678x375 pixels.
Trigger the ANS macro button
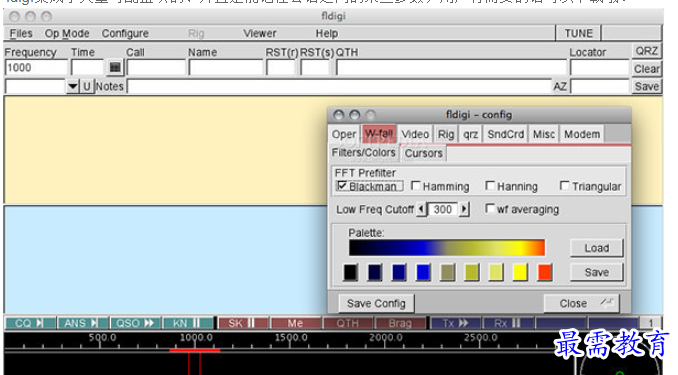[x=83, y=323]
